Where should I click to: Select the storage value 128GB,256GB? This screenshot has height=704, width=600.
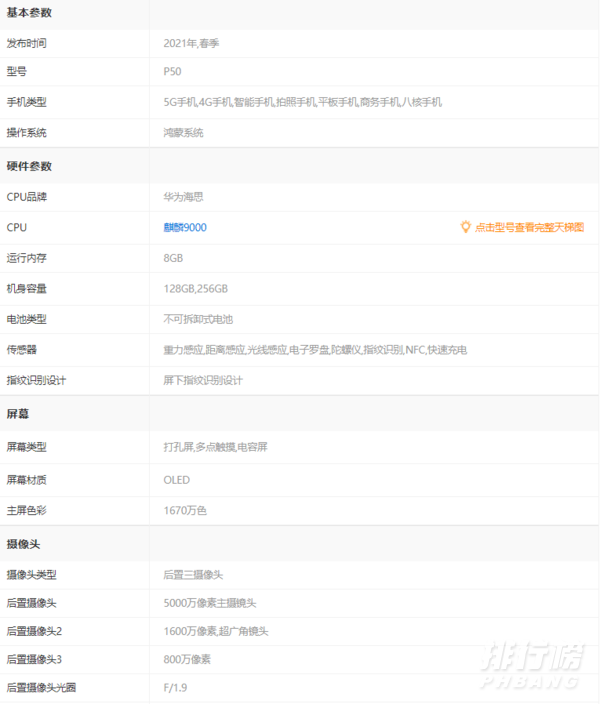click(x=196, y=289)
